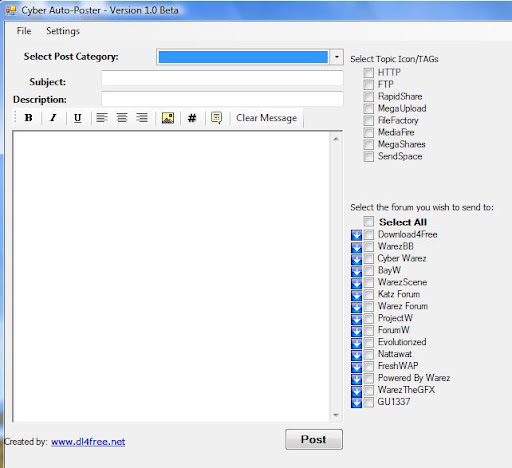Open the Settings menu
Image resolution: width=512 pixels, height=468 pixels.
63,31
